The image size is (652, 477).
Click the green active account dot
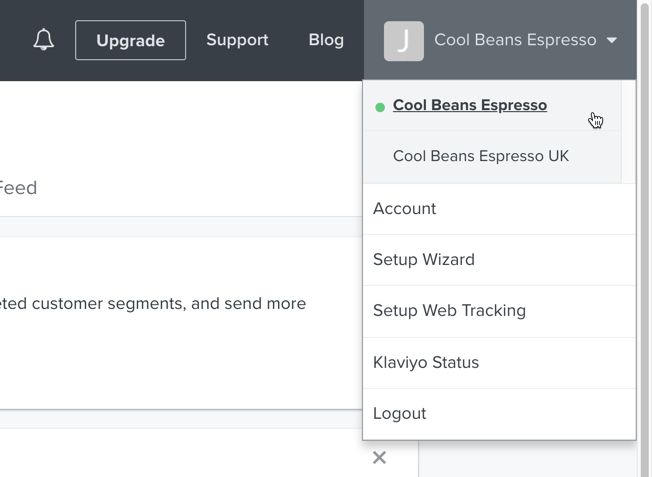pos(380,107)
